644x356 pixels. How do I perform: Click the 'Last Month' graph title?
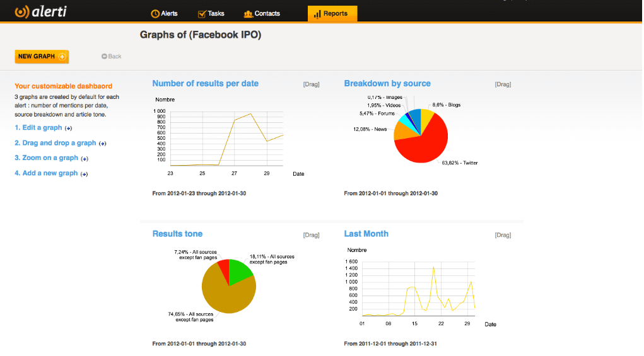click(x=366, y=234)
